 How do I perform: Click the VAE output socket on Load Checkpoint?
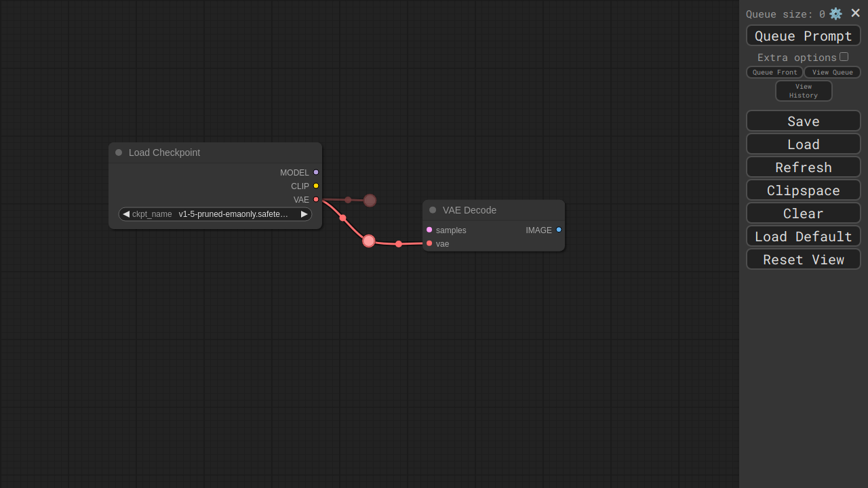(x=316, y=199)
